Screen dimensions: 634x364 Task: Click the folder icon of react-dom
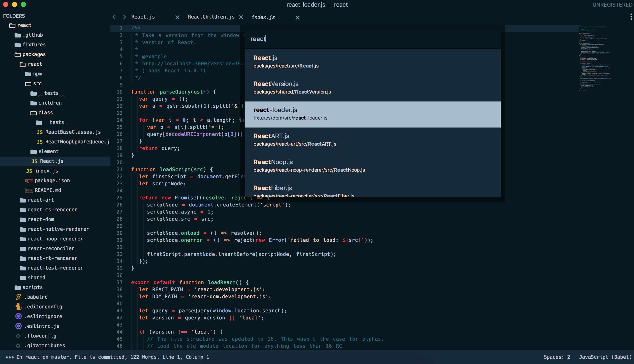23,220
